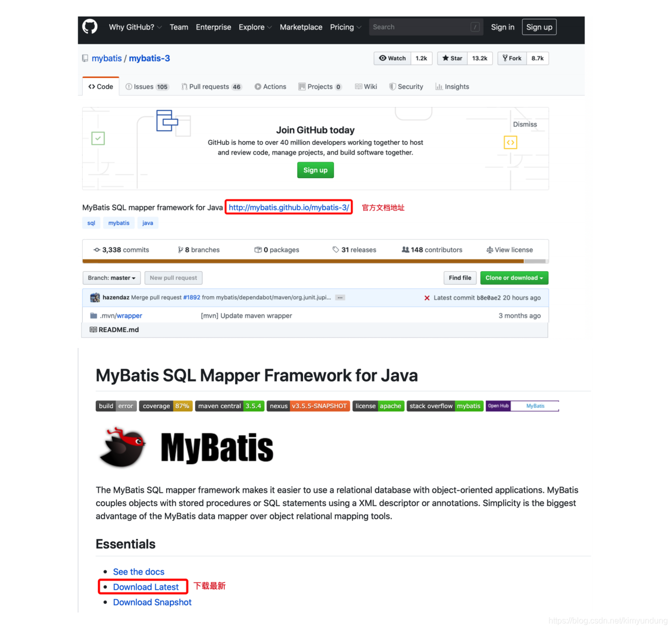Open the Security tab
The height and width of the screenshot is (630, 672).
coord(406,86)
